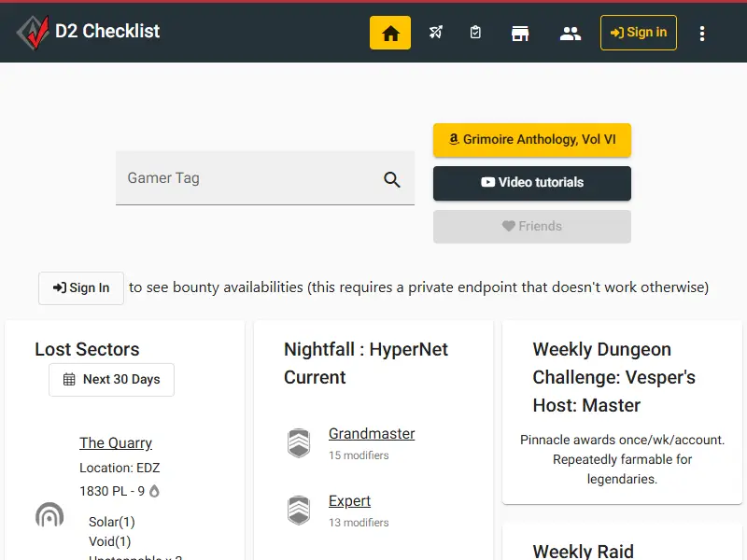Click the Friends button
This screenshot has height=560, width=747.
pos(532,226)
